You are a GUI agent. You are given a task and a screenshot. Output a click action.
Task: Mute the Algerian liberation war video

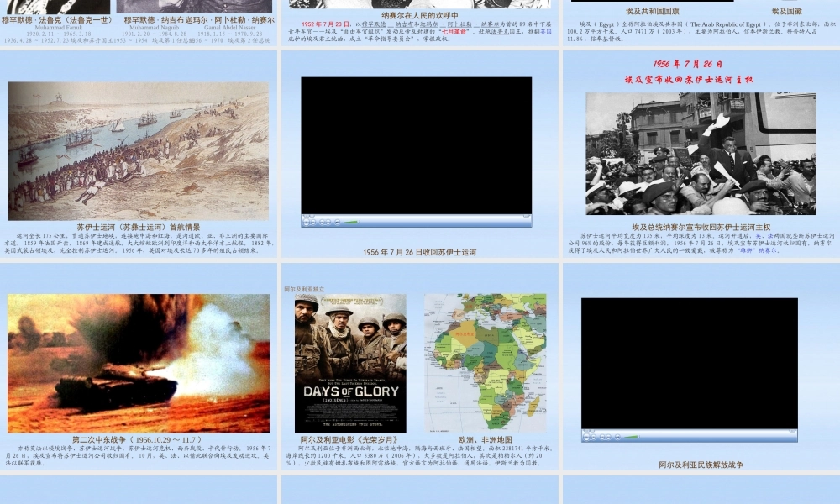point(617,437)
